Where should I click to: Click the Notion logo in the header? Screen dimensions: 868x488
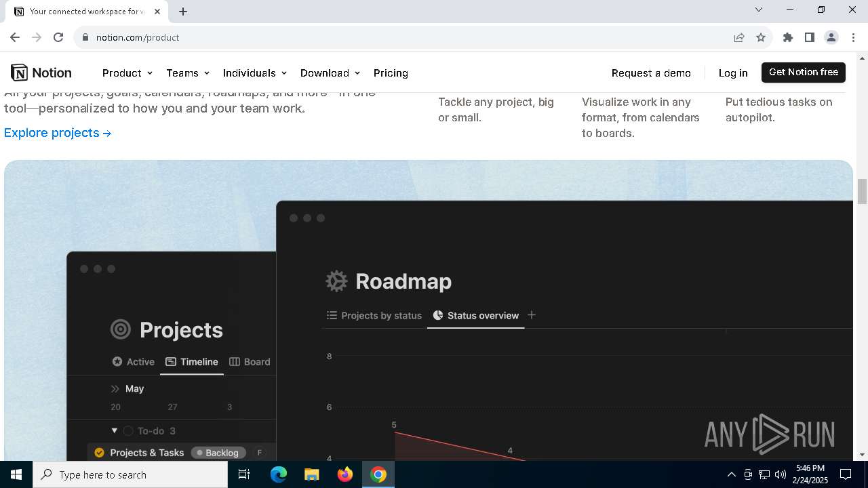point(41,73)
